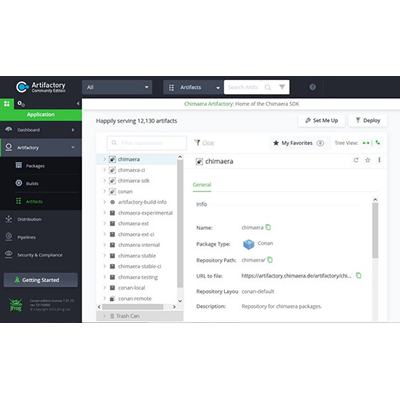Viewport: 400px width, 400px height.
Task: Open the Artifacts search type dropdown
Action: (x=194, y=87)
